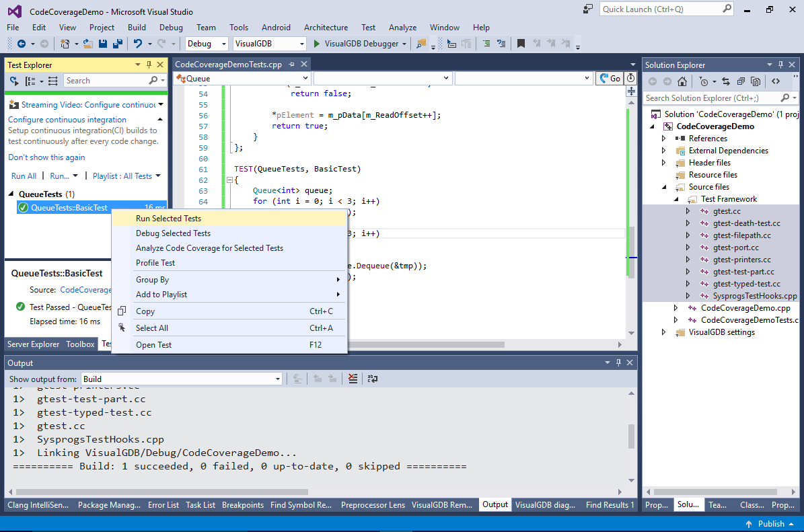Click the bookmark icon in the toolbar

tap(521, 44)
